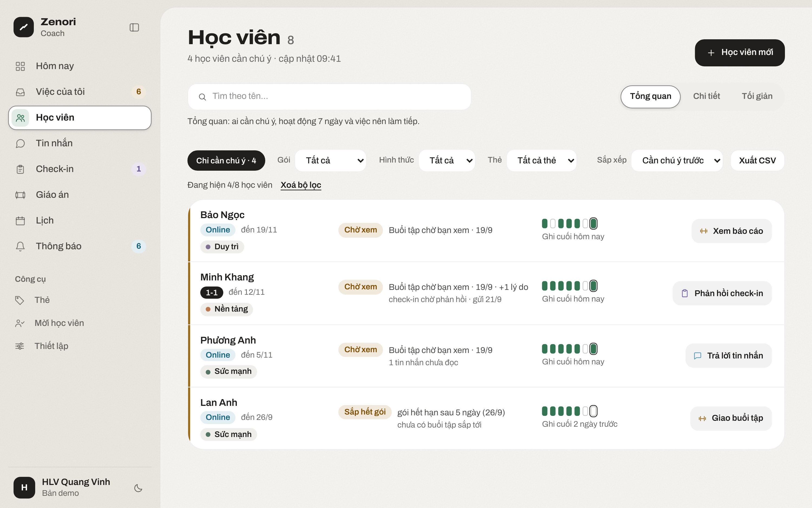This screenshot has height=508, width=812.
Task: Click the Chờ xem badge for Phương Anh
Action: pos(360,350)
